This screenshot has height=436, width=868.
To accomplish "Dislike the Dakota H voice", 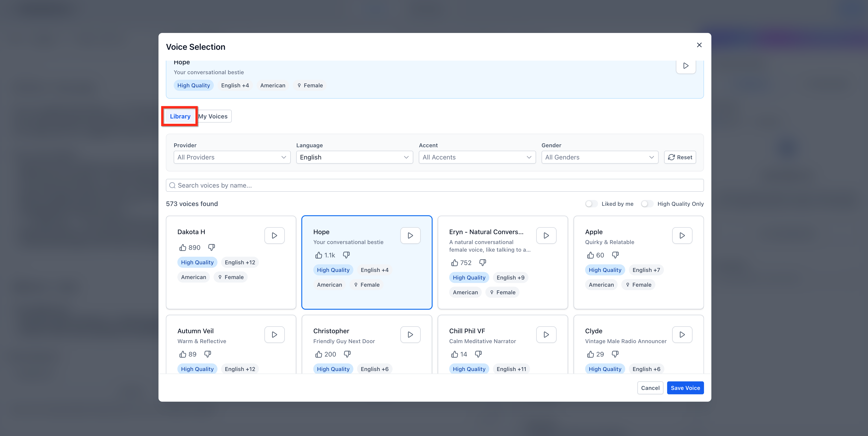I will 211,247.
